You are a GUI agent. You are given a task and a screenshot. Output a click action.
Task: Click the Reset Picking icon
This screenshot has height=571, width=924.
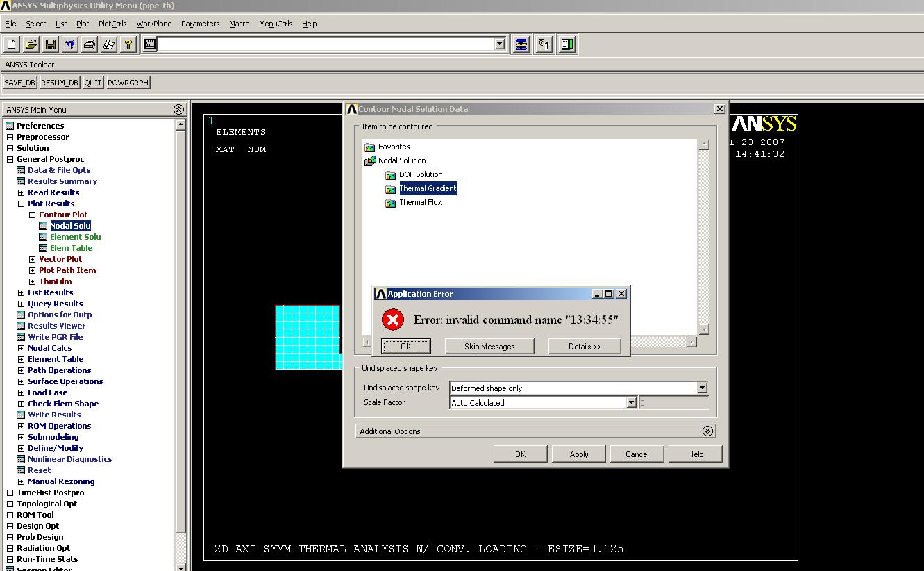tap(544, 44)
